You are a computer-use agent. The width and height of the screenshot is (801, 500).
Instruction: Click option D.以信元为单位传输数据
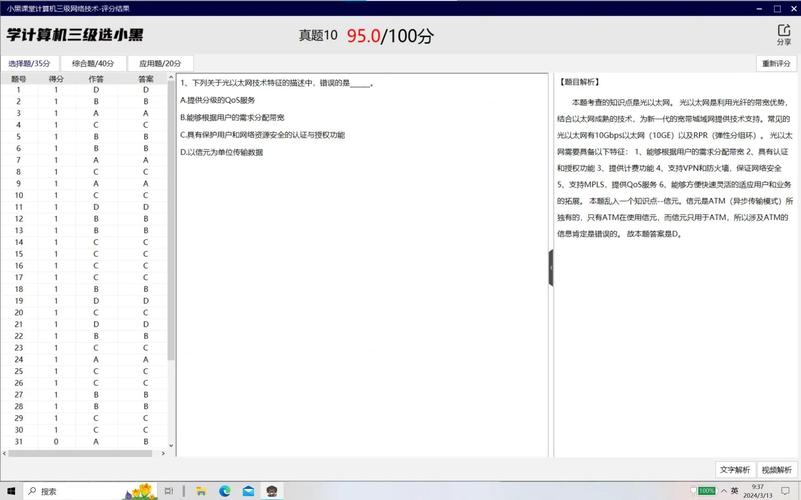pos(222,152)
